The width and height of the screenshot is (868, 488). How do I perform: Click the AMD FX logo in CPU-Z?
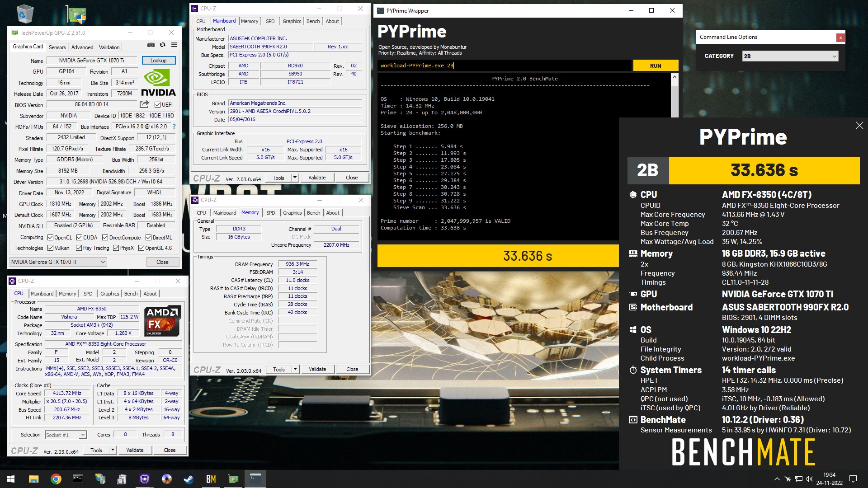[x=163, y=320]
